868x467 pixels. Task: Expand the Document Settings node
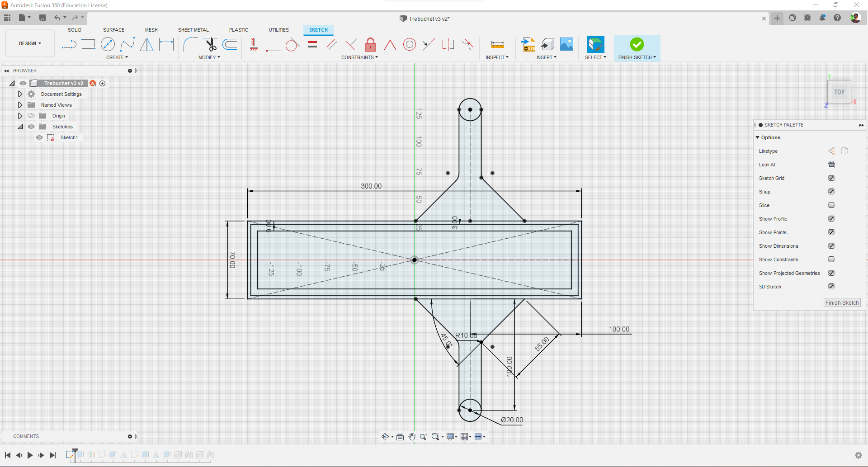point(20,94)
